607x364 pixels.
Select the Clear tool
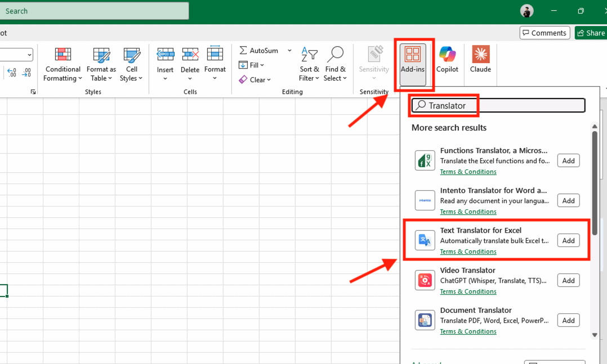point(255,79)
